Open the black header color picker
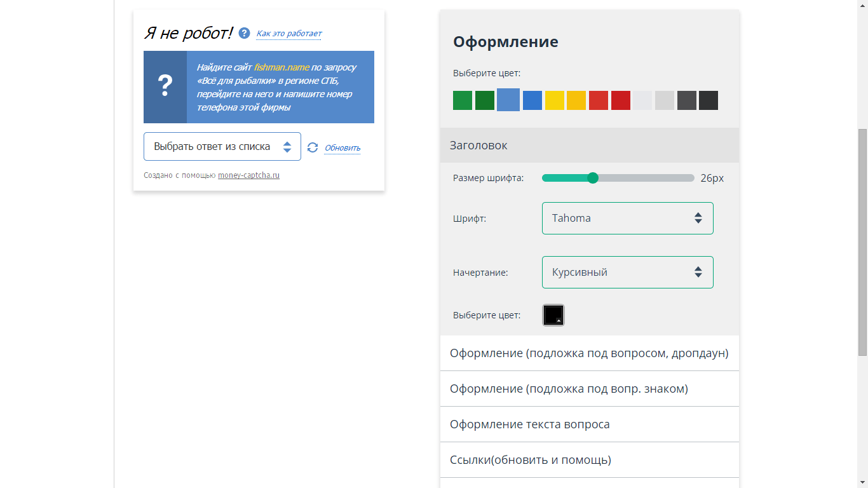The width and height of the screenshot is (868, 488). click(x=553, y=315)
